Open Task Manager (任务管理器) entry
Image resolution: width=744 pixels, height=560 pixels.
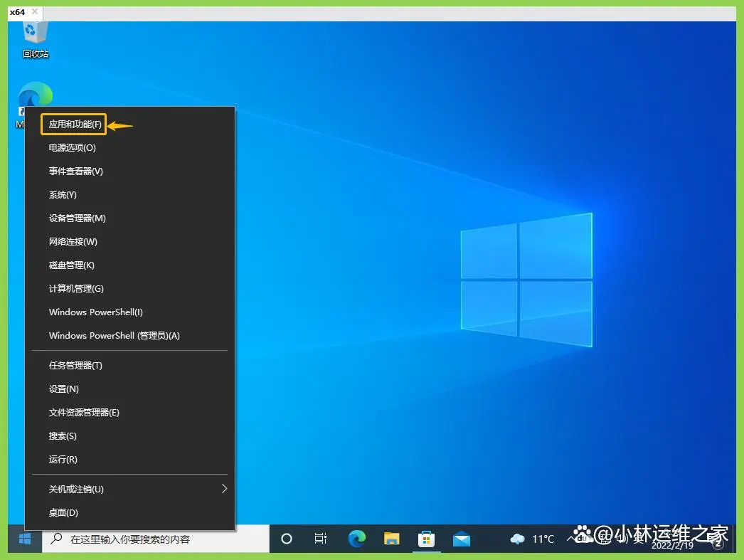point(129,366)
